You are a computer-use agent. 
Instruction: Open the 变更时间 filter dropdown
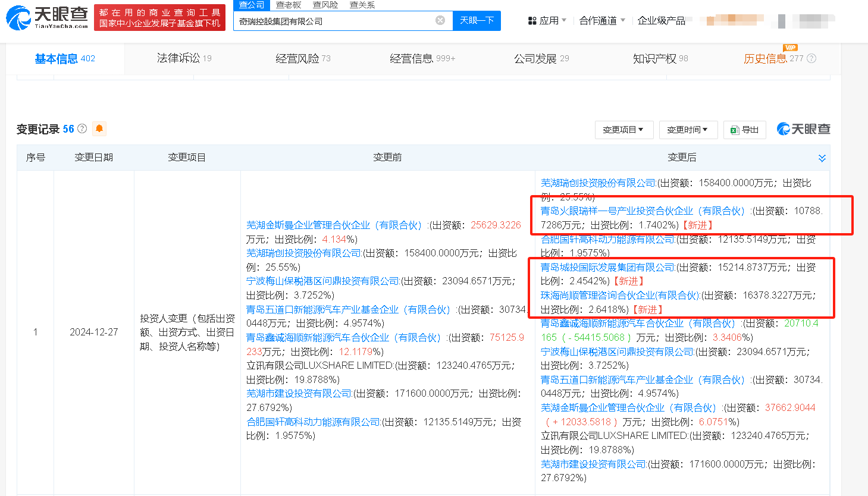click(x=688, y=130)
